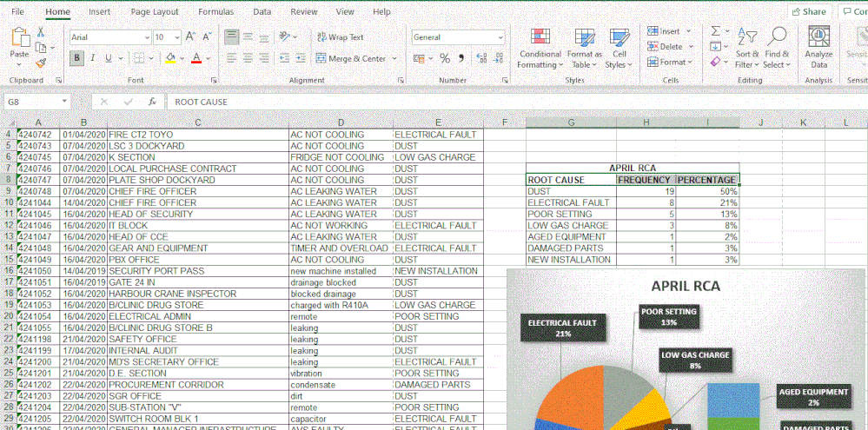Click the Orientation text angle icon
Image resolution: width=868 pixels, height=430 pixels.
[x=285, y=37]
